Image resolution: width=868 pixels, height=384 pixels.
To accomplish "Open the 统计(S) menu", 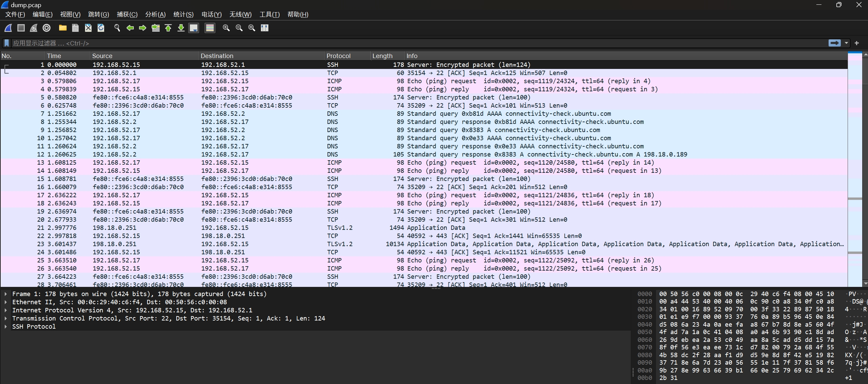I will coord(183,14).
